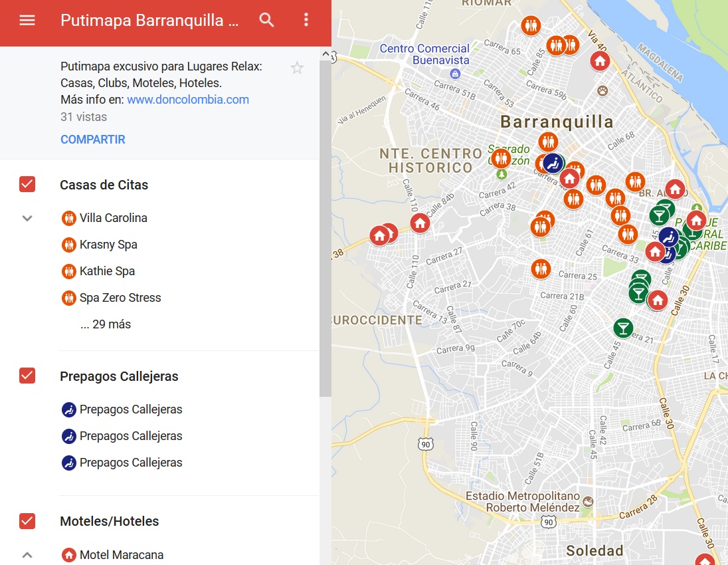Collapse the Moteles/Hoteles list chevron
The width and height of the screenshot is (728, 565).
click(27, 554)
